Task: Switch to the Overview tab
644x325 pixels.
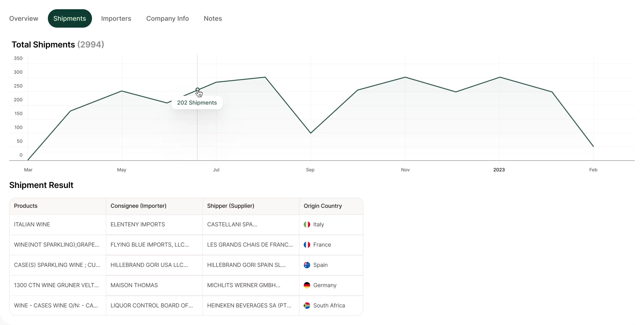Action: 24,18
